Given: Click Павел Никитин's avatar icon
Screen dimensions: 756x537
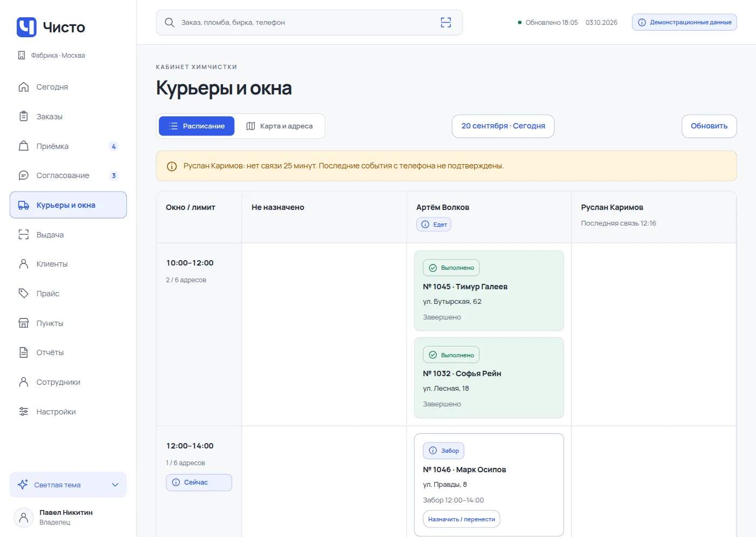Looking at the screenshot, I should 23,518.
